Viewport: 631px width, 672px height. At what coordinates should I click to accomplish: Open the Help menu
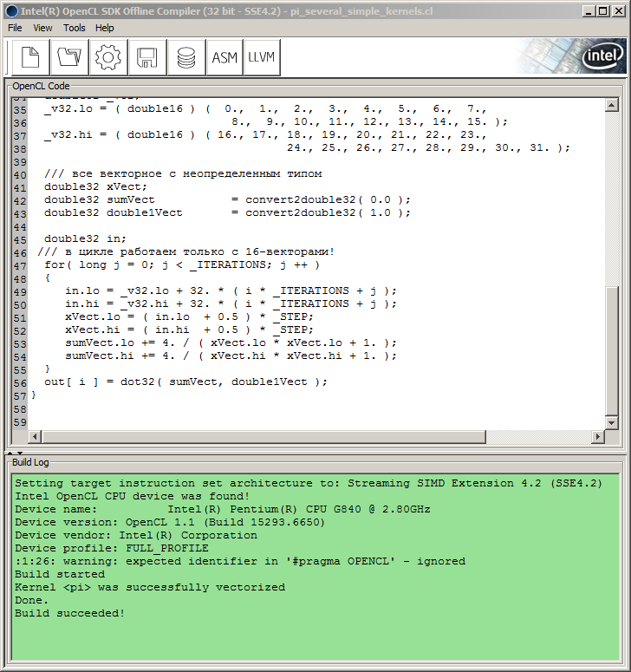tap(105, 28)
